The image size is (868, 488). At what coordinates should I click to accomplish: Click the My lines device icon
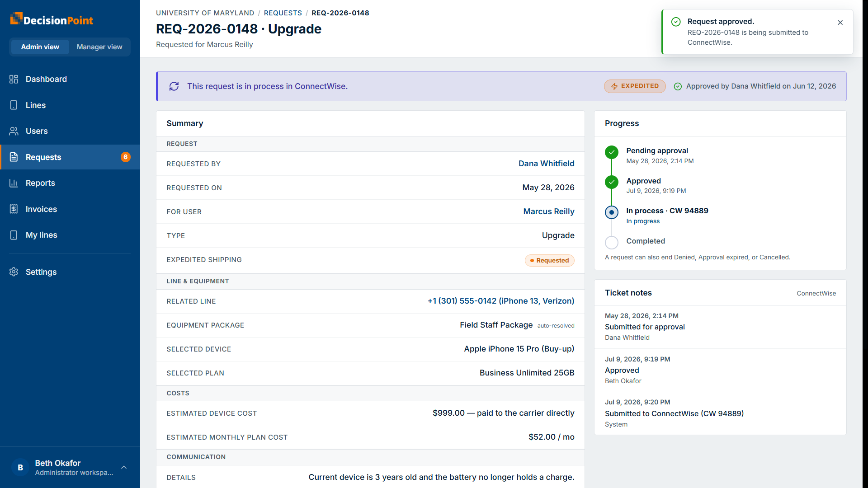14,235
